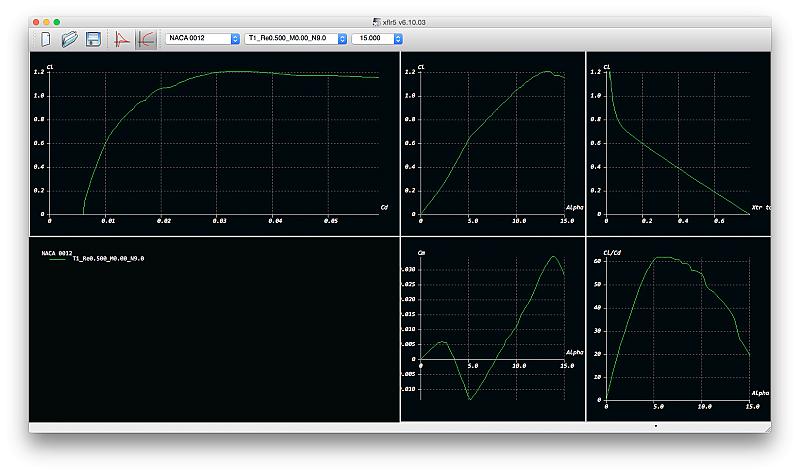The height and width of the screenshot is (474, 800).
Task: Open the NACA 0012 foil dropdown
Action: click(x=204, y=38)
